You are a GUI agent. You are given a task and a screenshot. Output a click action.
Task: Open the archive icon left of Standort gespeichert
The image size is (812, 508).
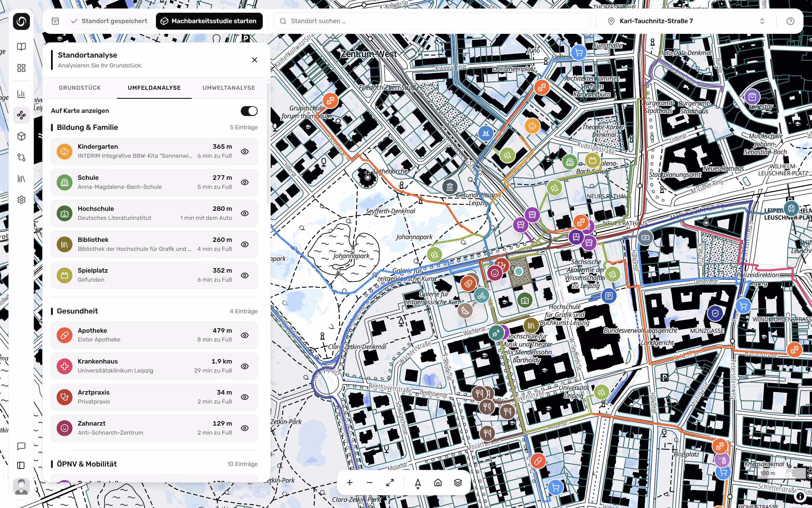55,21
